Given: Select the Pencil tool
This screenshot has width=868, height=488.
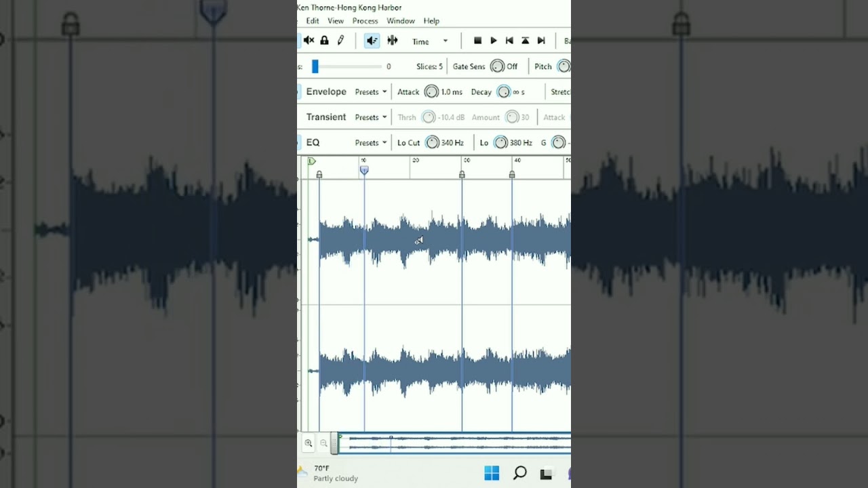Looking at the screenshot, I should [340, 41].
